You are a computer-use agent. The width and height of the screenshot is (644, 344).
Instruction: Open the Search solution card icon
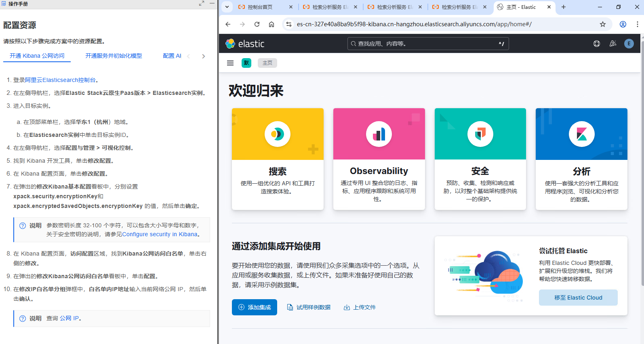[278, 134]
